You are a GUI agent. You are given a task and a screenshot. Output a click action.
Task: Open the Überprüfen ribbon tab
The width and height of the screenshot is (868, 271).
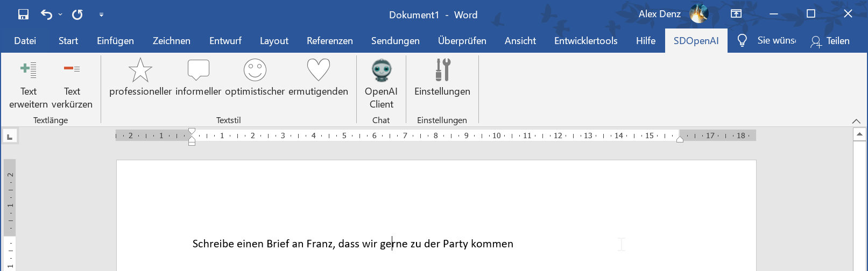tap(462, 41)
